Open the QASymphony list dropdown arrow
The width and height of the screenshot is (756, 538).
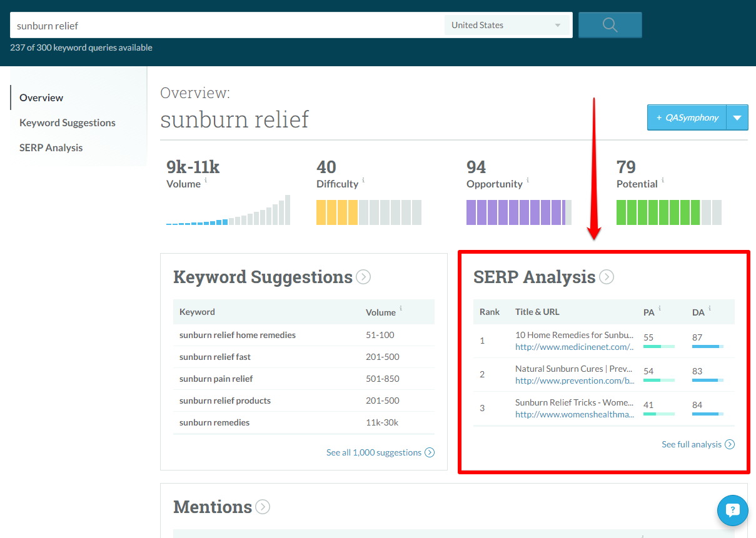tap(737, 117)
